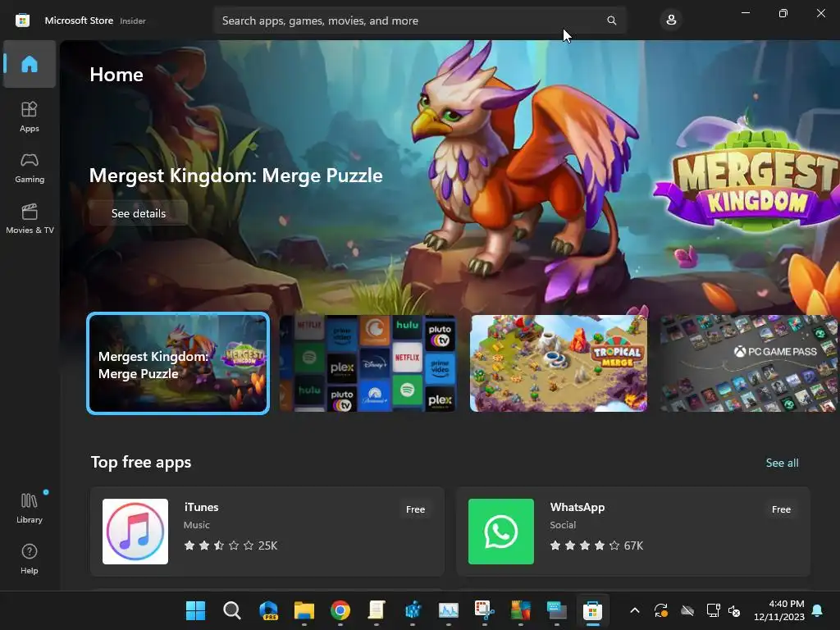Open the Home section in sidebar
The width and height of the screenshot is (840, 630).
pyautogui.click(x=30, y=64)
